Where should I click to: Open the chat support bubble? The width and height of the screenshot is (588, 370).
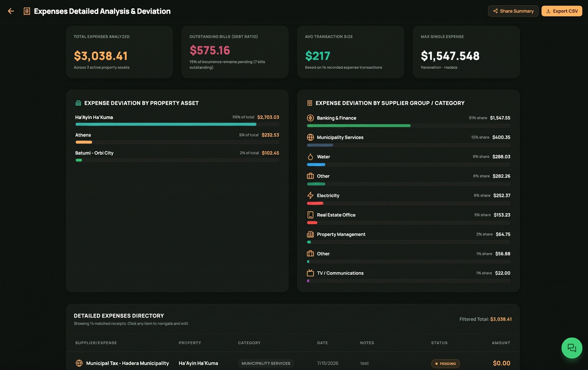coord(572,348)
